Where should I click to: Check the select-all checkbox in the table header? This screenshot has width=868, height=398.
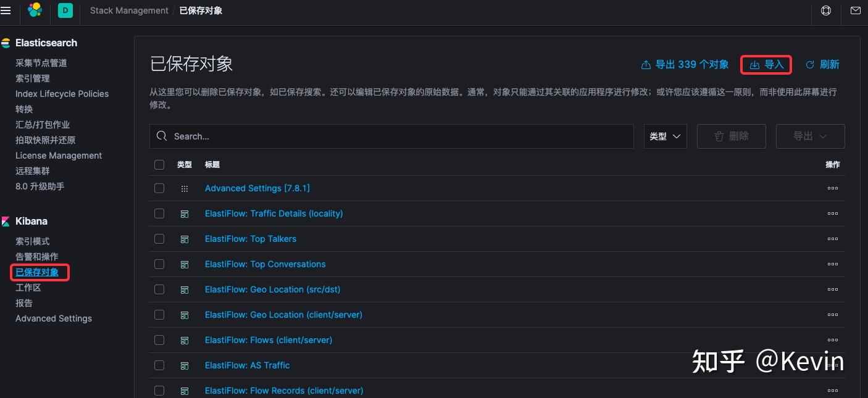pyautogui.click(x=159, y=165)
